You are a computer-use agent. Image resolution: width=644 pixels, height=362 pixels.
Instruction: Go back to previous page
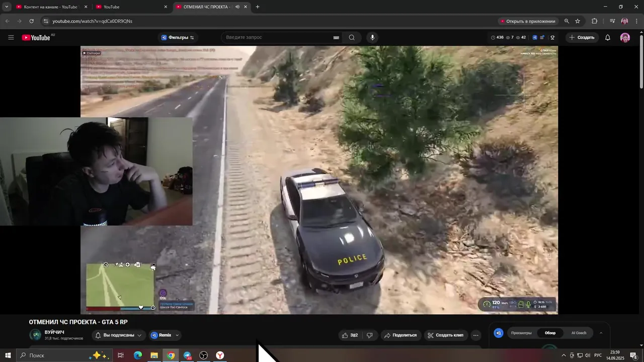(x=7, y=21)
